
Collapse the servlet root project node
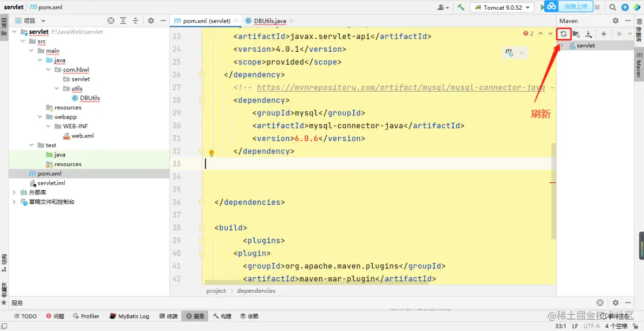(15, 32)
